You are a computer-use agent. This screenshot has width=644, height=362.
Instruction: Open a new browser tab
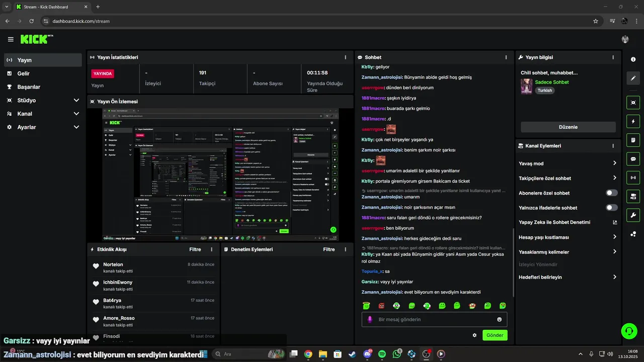click(x=98, y=7)
